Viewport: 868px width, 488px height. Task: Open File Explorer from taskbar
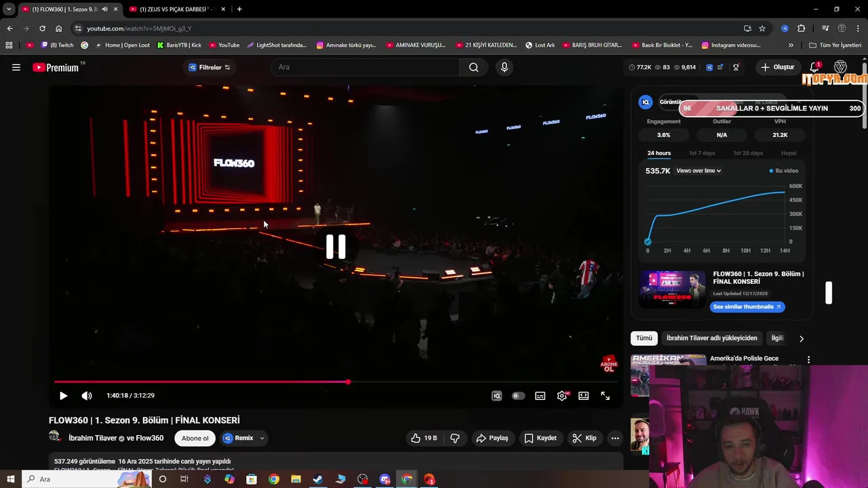296,479
